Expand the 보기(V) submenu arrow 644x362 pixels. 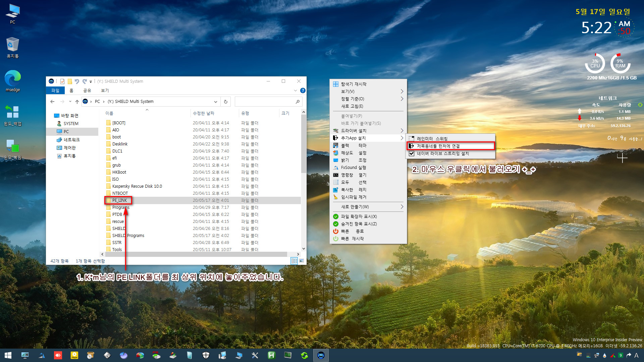click(x=402, y=92)
